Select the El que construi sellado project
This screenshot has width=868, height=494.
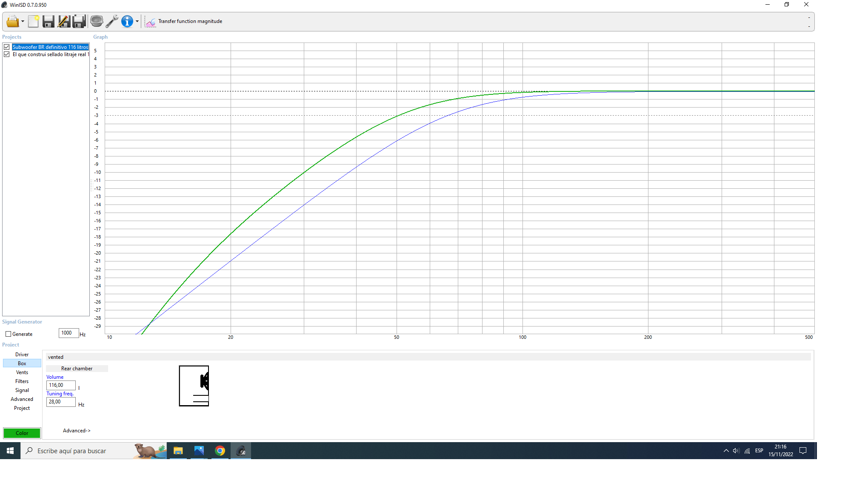[51, 54]
